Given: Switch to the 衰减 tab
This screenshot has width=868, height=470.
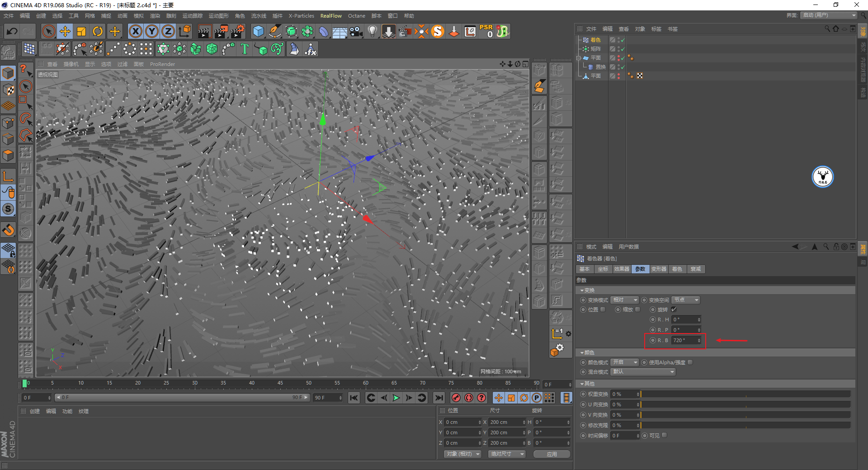Looking at the screenshot, I should tap(696, 269).
